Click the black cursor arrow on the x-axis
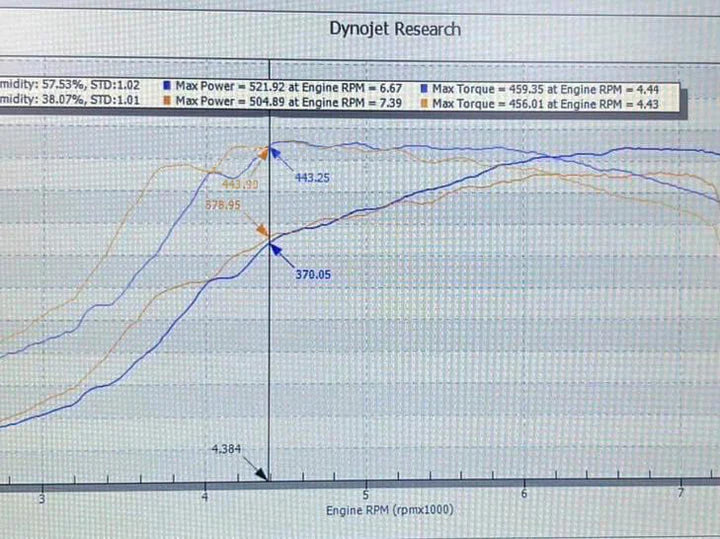This screenshot has width=720, height=539. click(262, 477)
